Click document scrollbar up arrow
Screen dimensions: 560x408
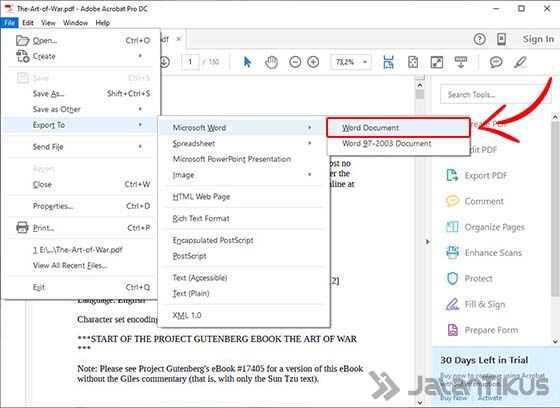420,85
